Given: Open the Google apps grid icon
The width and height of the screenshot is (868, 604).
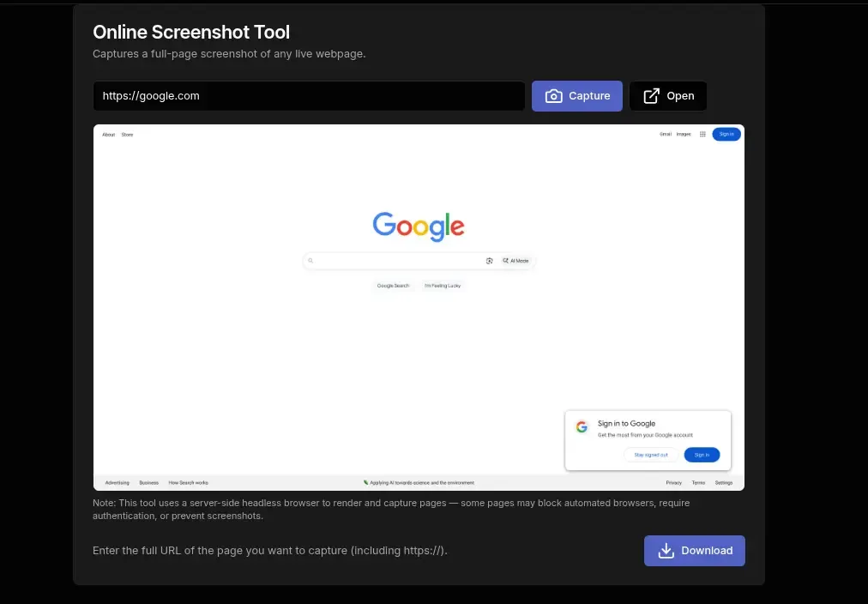Looking at the screenshot, I should pos(702,134).
